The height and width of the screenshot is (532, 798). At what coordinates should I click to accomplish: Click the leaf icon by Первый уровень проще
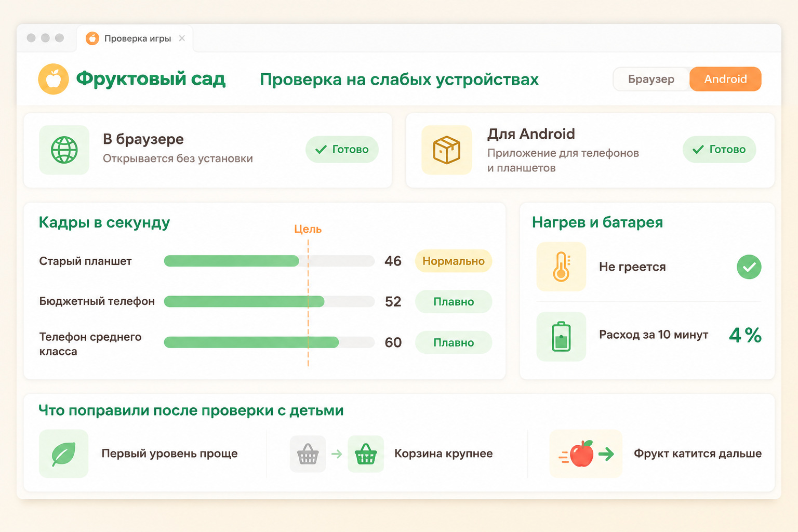tap(64, 454)
